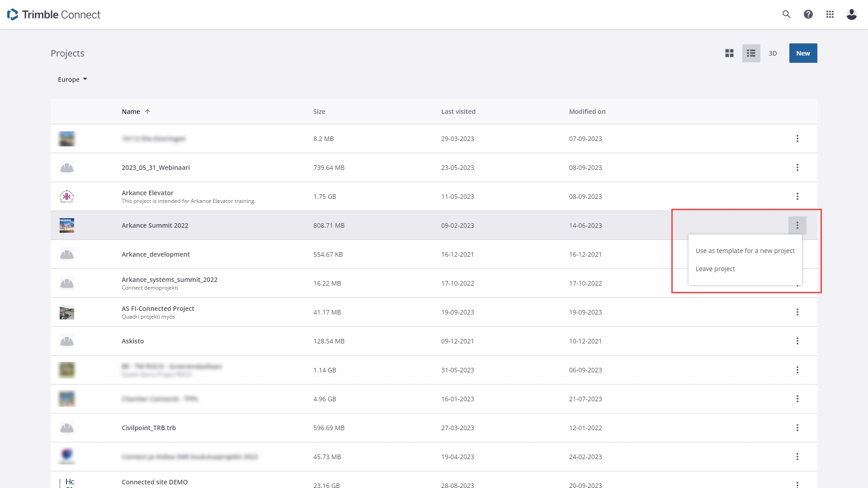This screenshot has width=868, height=488.
Task: Switch to card grid view
Action: (x=729, y=53)
